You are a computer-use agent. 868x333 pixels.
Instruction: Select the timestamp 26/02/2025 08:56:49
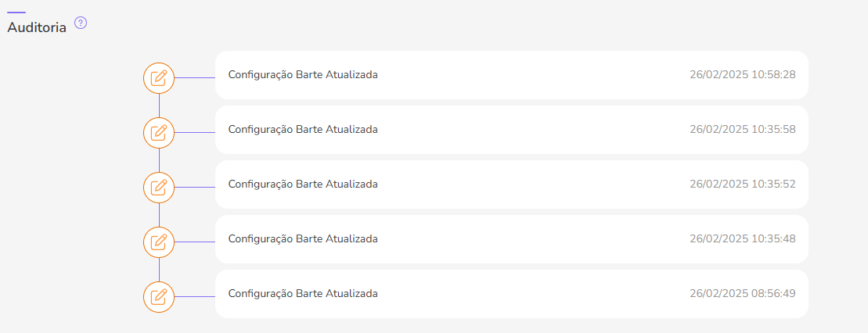pos(742,294)
